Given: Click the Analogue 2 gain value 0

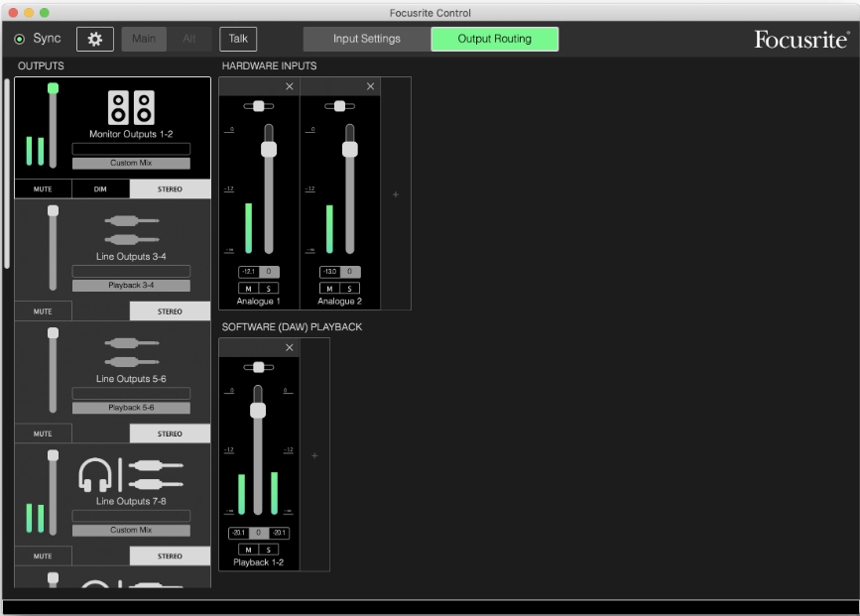Looking at the screenshot, I should [x=350, y=272].
